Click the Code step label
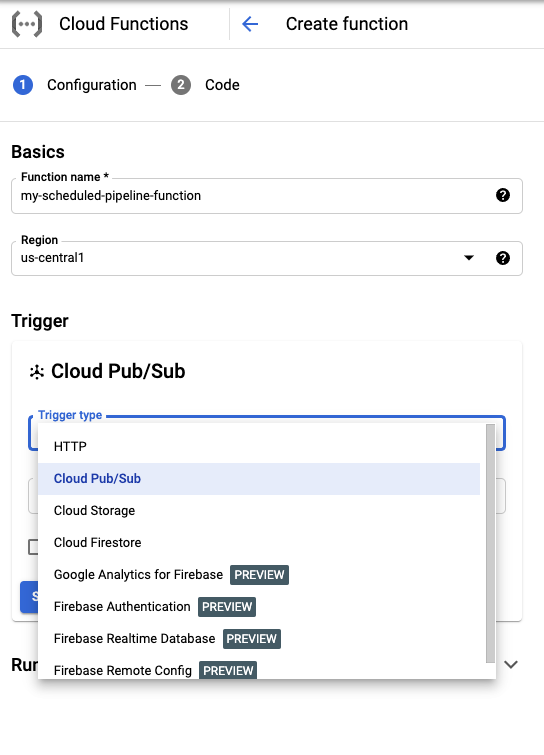The width and height of the screenshot is (544, 755). [x=222, y=85]
